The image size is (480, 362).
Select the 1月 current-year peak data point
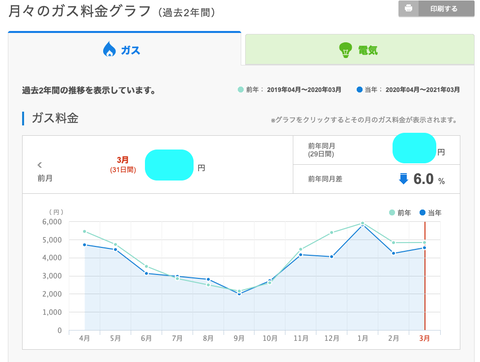(x=362, y=226)
